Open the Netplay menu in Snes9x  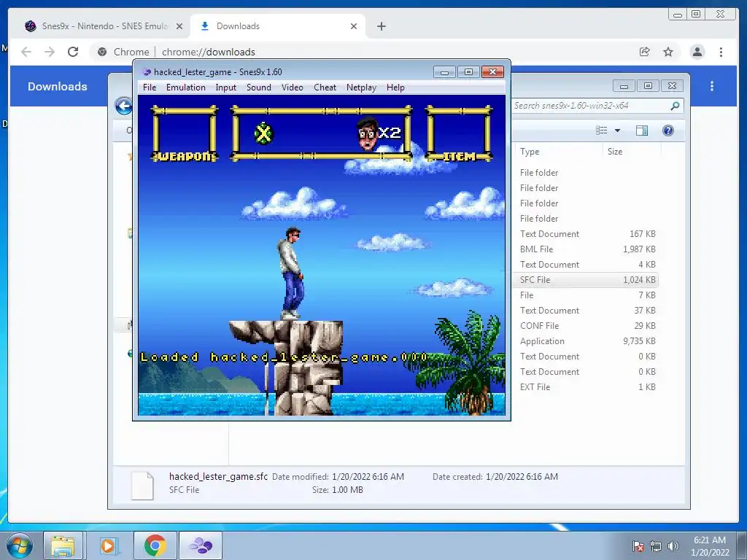[361, 87]
